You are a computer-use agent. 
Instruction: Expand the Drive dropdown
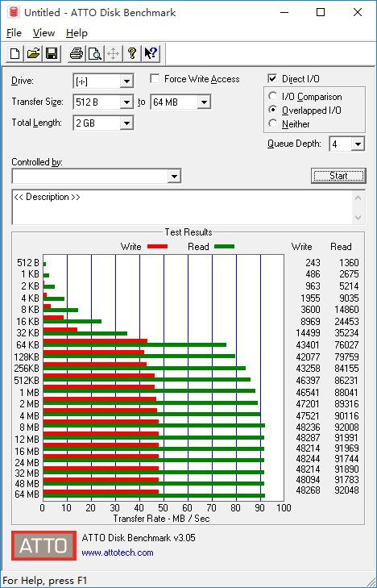click(x=126, y=81)
